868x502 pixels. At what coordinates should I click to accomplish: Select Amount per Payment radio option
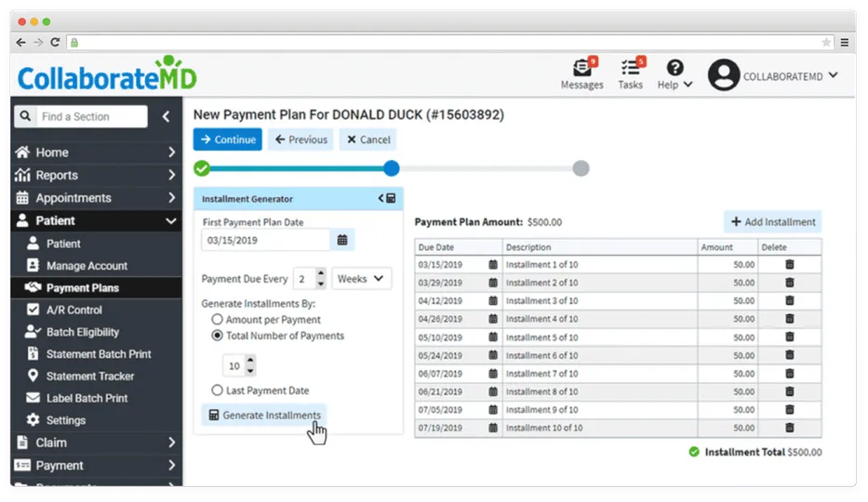[x=217, y=320]
